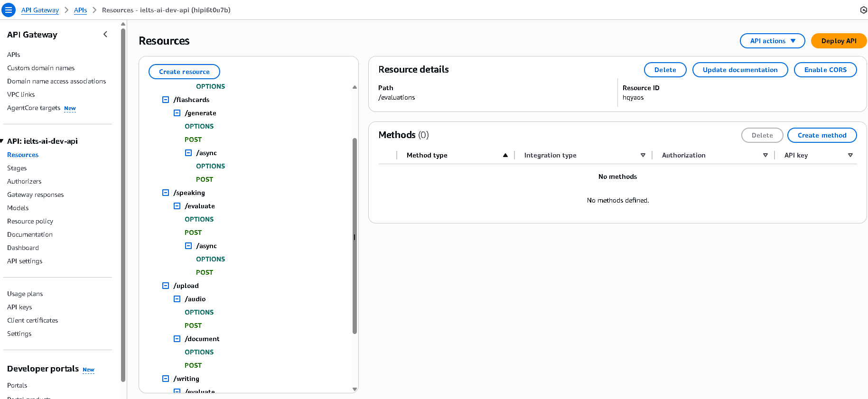Select POST under /speaking/evaluate/async

point(205,272)
